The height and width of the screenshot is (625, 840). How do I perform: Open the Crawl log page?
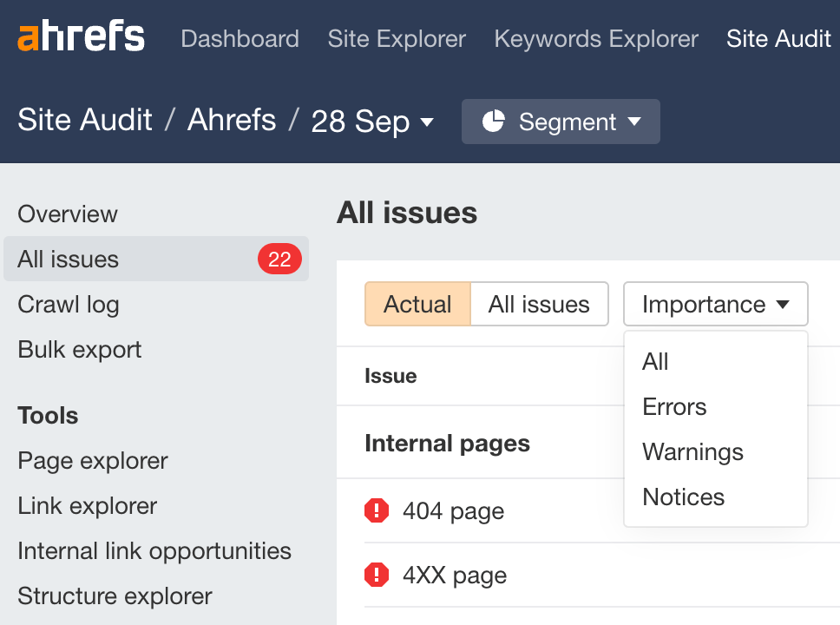click(x=67, y=305)
